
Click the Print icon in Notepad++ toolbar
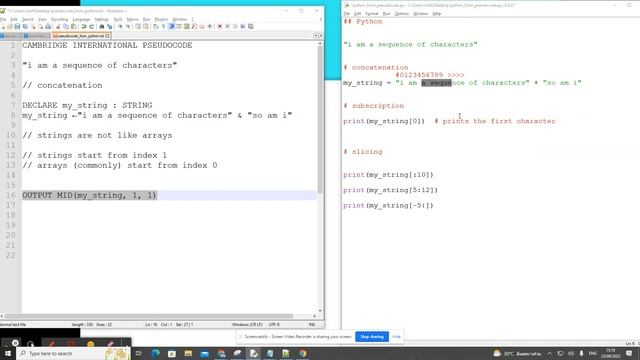click(48, 27)
